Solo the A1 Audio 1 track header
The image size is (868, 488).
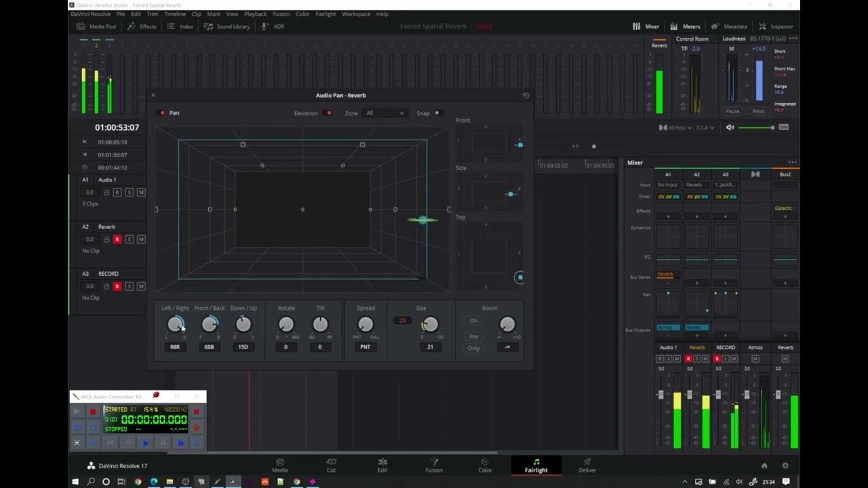click(129, 192)
